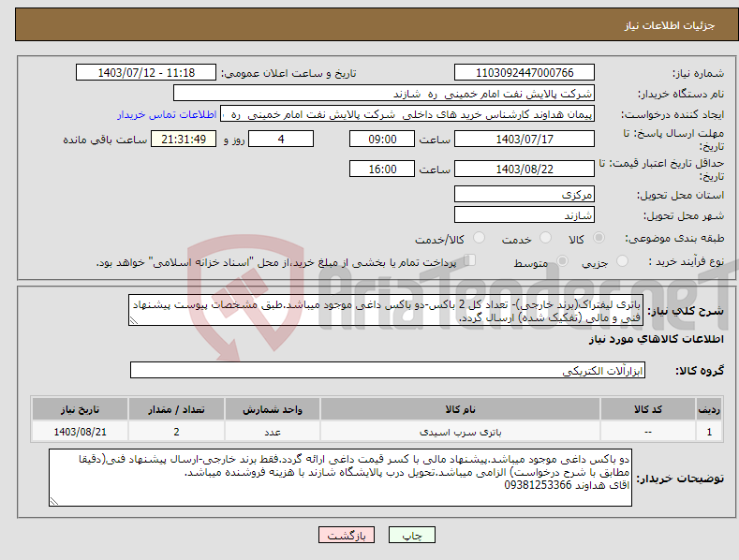The height and width of the screenshot is (560, 739).
Task: Select the کالا/خدمت radio button
Action: (479, 238)
